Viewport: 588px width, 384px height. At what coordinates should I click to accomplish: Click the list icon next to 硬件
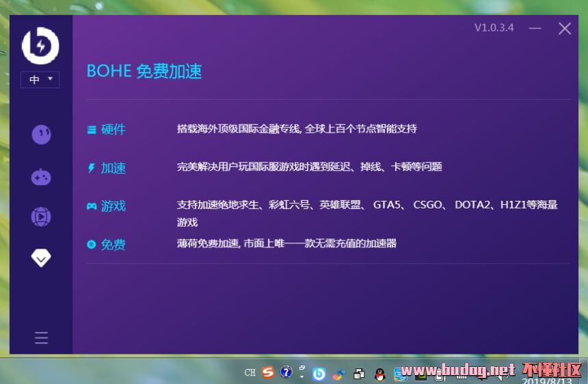click(92, 130)
